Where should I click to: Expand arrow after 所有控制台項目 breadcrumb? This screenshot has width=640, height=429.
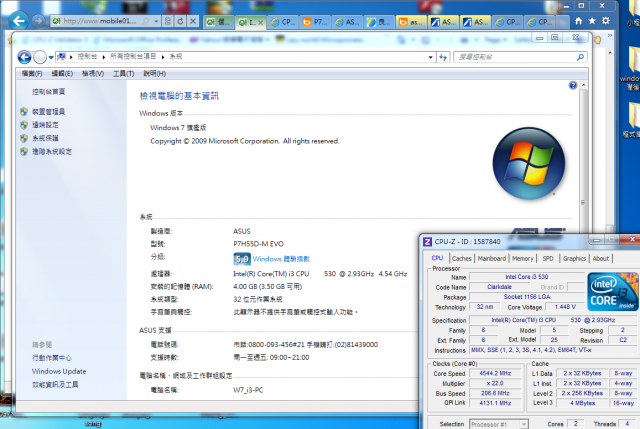coord(163,57)
